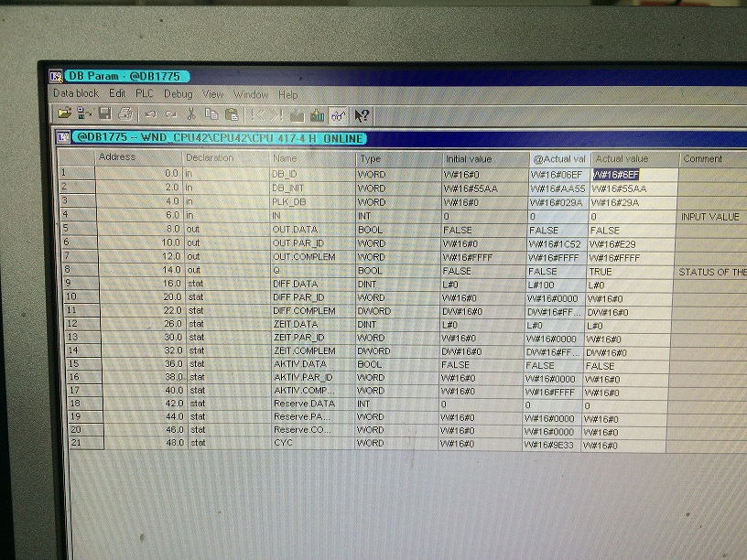Click the Comment column header
This screenshot has height=560, width=747.
[x=713, y=159]
